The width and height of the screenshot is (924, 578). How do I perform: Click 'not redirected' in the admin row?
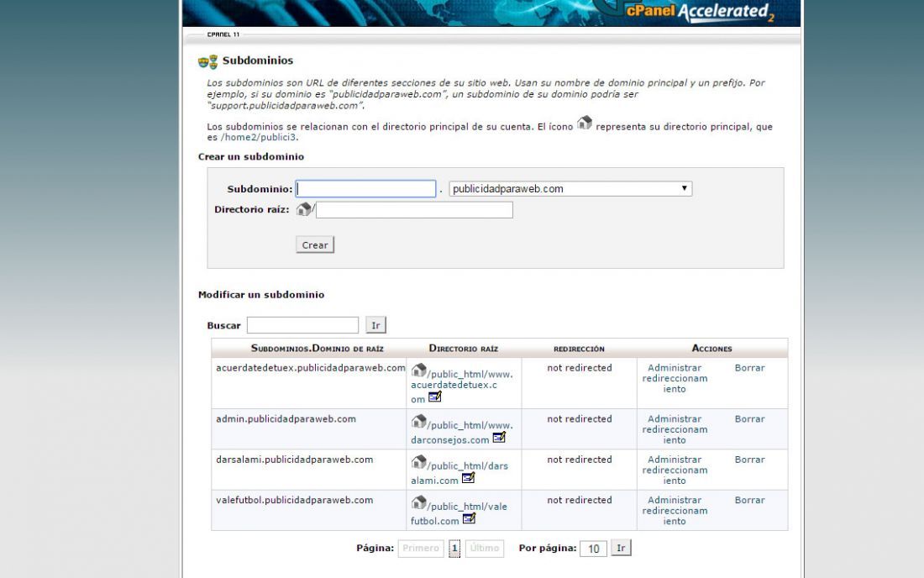[x=580, y=419]
